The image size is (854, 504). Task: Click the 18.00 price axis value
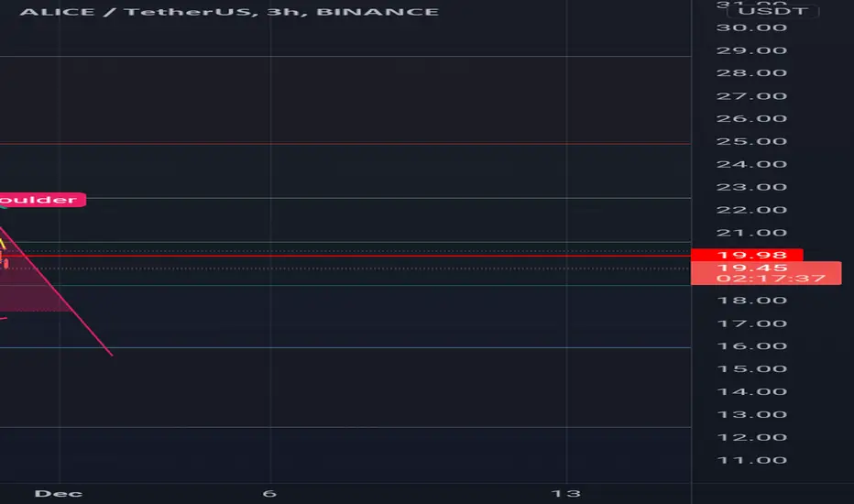pyautogui.click(x=751, y=301)
